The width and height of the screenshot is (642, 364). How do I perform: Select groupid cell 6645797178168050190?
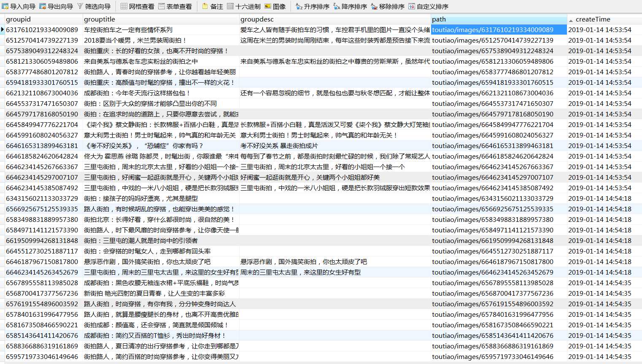pyautogui.click(x=43, y=114)
